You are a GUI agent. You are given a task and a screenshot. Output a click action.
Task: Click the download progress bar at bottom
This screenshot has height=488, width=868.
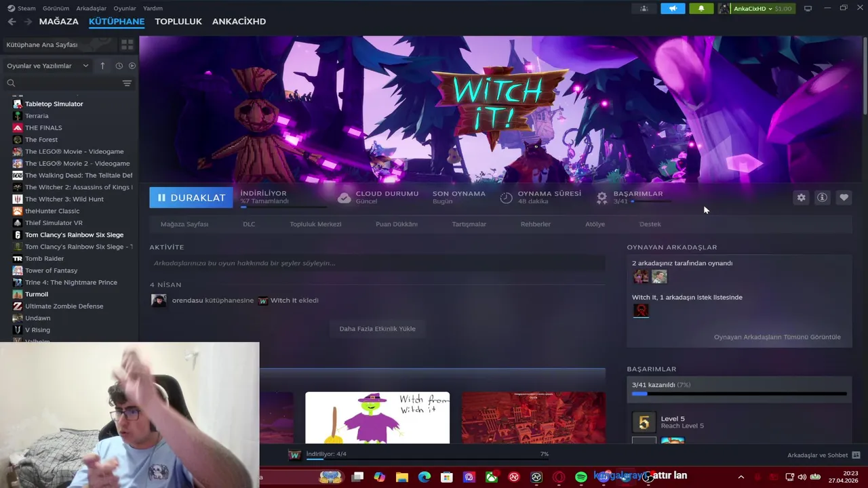(427, 460)
